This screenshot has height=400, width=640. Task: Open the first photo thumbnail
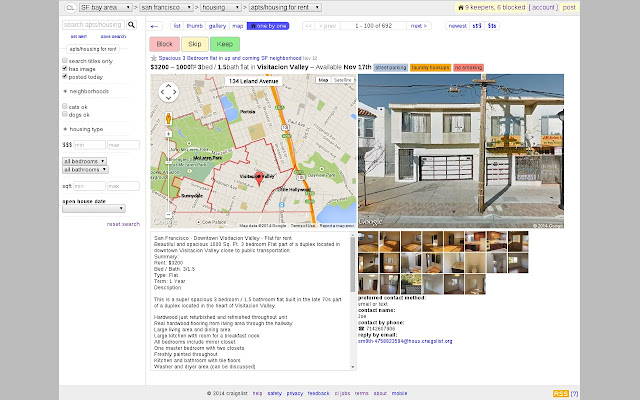tap(368, 241)
